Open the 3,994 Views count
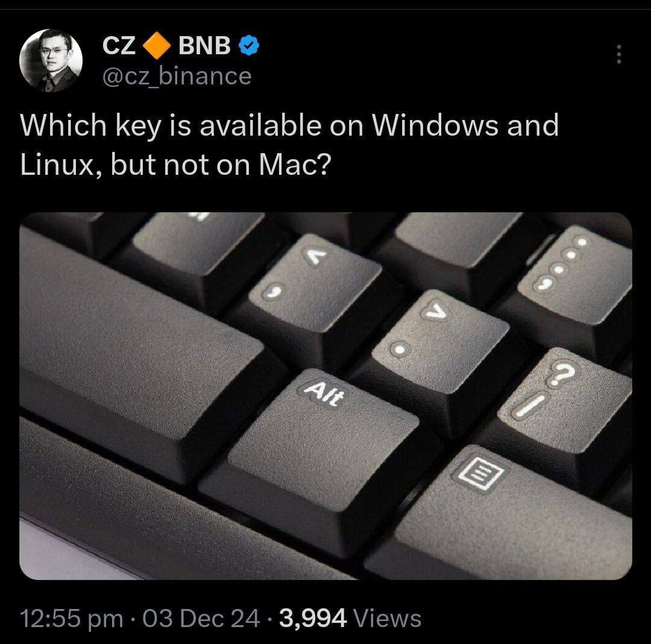The height and width of the screenshot is (644, 651). pyautogui.click(x=350, y=618)
